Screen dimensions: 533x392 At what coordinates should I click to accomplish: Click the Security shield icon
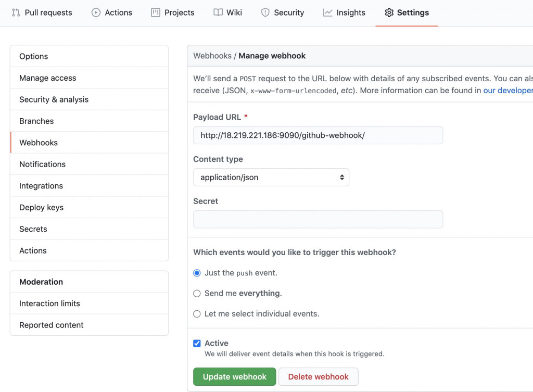[x=265, y=12]
